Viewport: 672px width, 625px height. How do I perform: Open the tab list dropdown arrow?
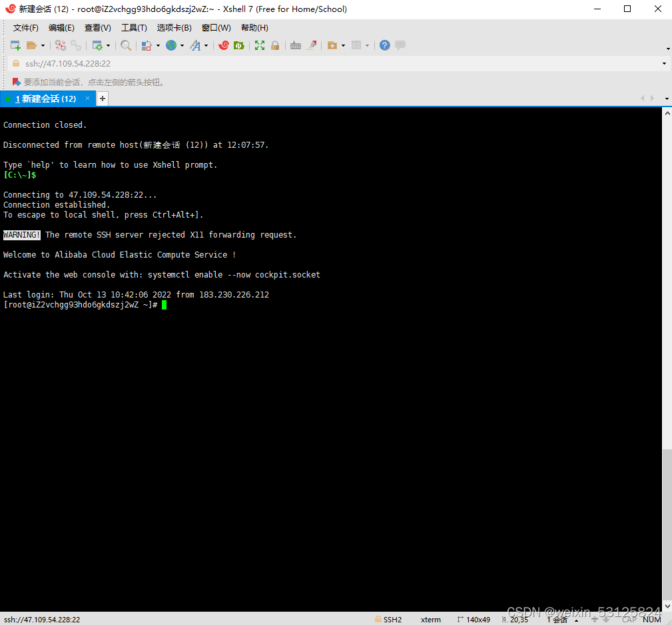(667, 99)
